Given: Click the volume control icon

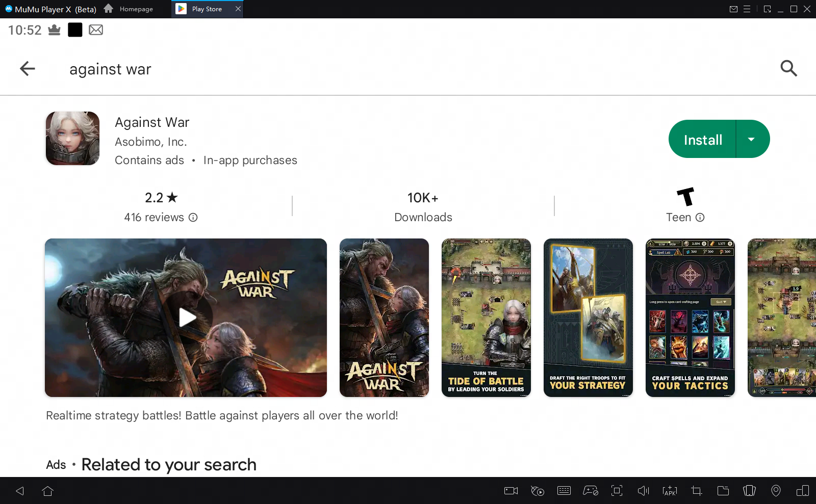Looking at the screenshot, I should [643, 490].
